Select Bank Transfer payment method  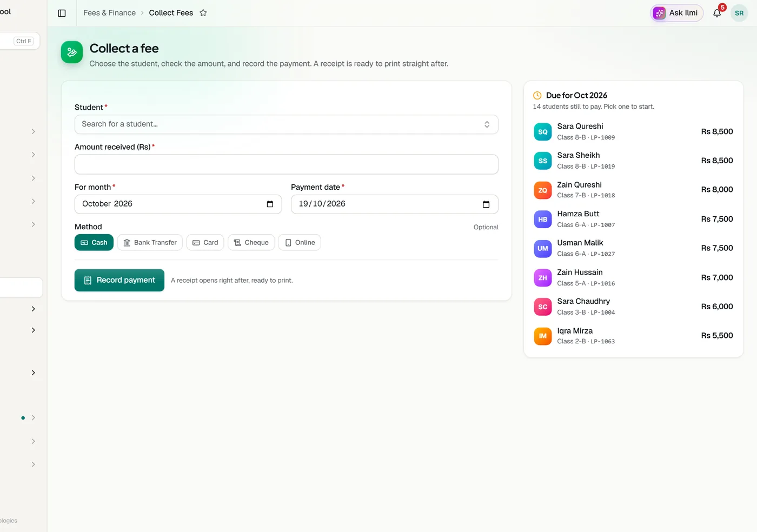point(150,243)
